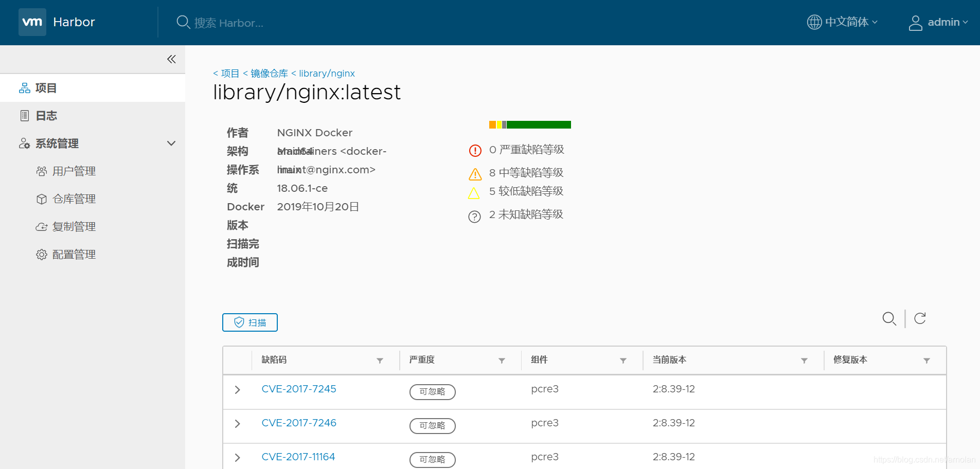Expand the CVE-2017-7246 row
Viewport: 980px width, 469px height.
click(x=237, y=424)
